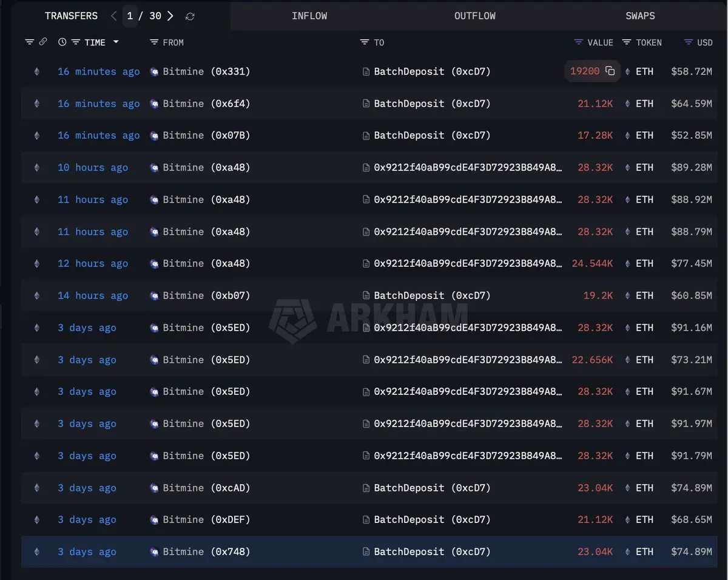Open the TOKEN column filter
Viewport: 728px width, 580px height.
[x=627, y=42]
